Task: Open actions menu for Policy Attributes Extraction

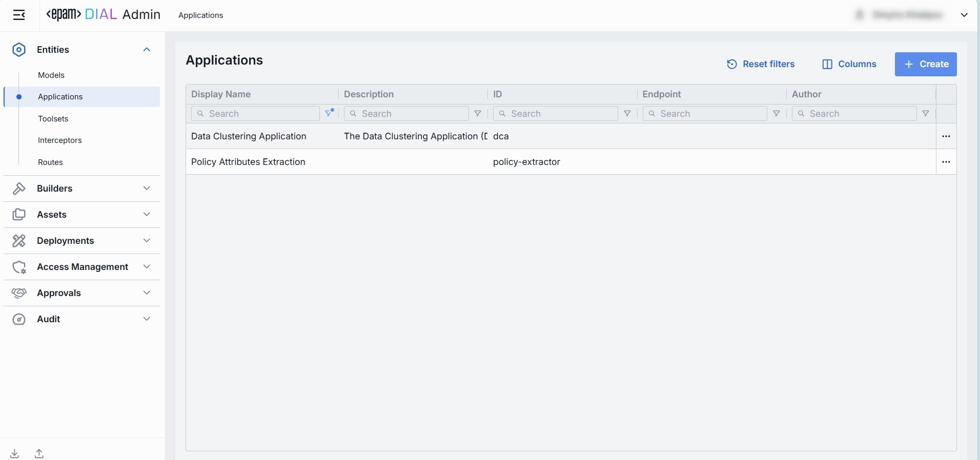Action: click(946, 162)
